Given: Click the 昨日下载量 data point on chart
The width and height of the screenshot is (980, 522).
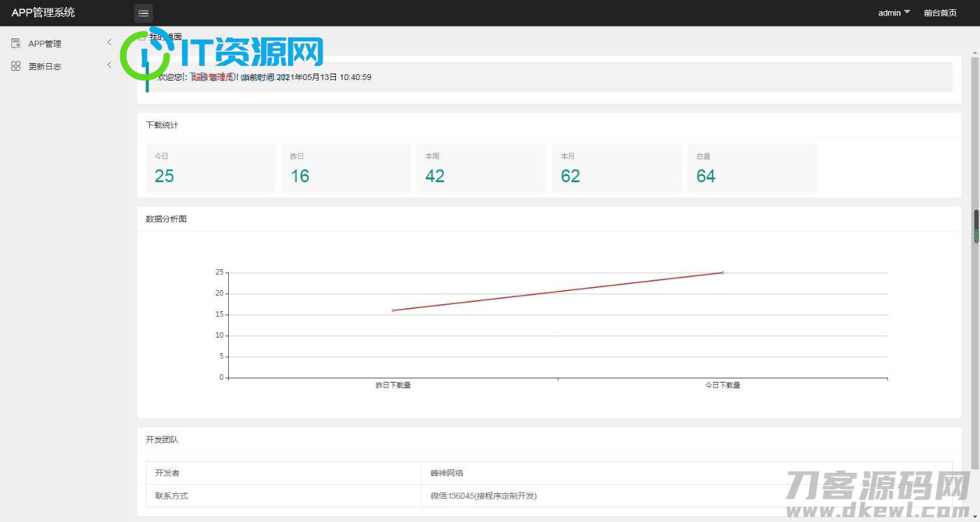Looking at the screenshot, I should [393, 310].
